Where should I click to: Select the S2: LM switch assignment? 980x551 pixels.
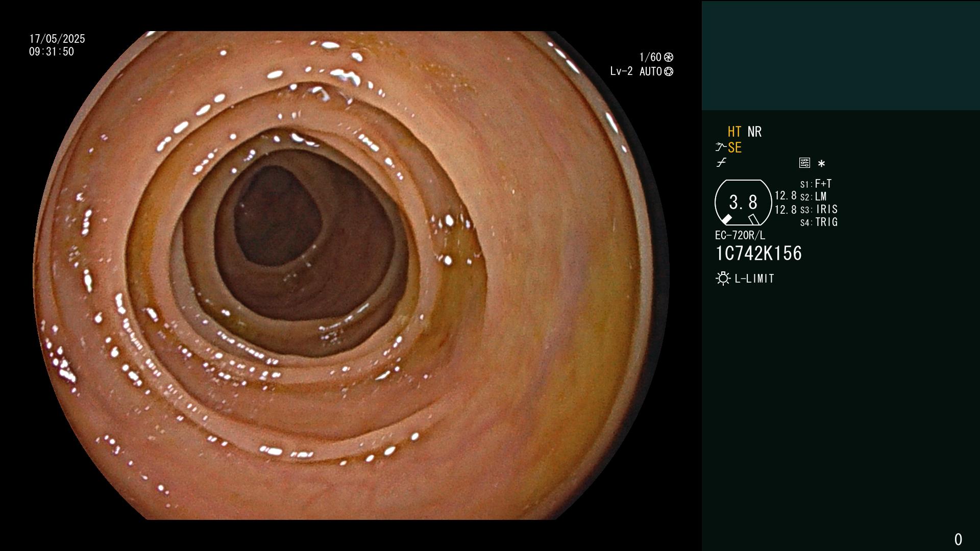(813, 196)
